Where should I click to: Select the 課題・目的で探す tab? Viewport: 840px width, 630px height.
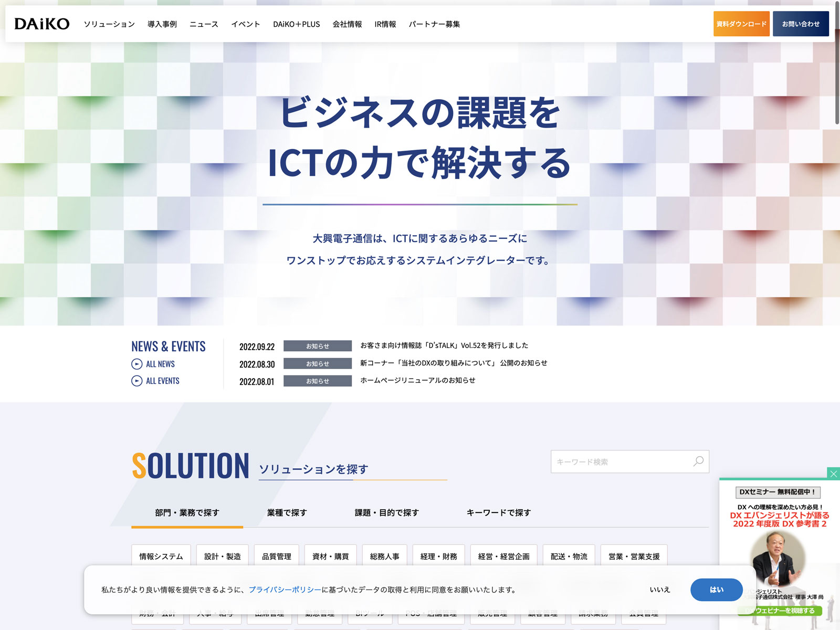click(387, 512)
